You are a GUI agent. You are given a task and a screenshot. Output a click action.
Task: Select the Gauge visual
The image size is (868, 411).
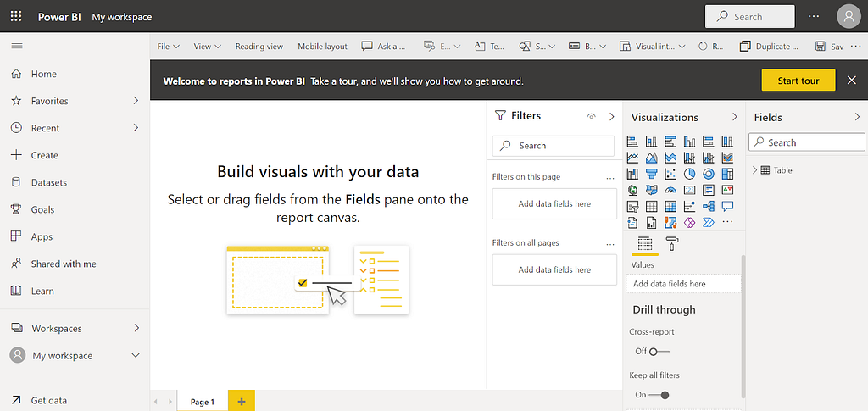670,190
